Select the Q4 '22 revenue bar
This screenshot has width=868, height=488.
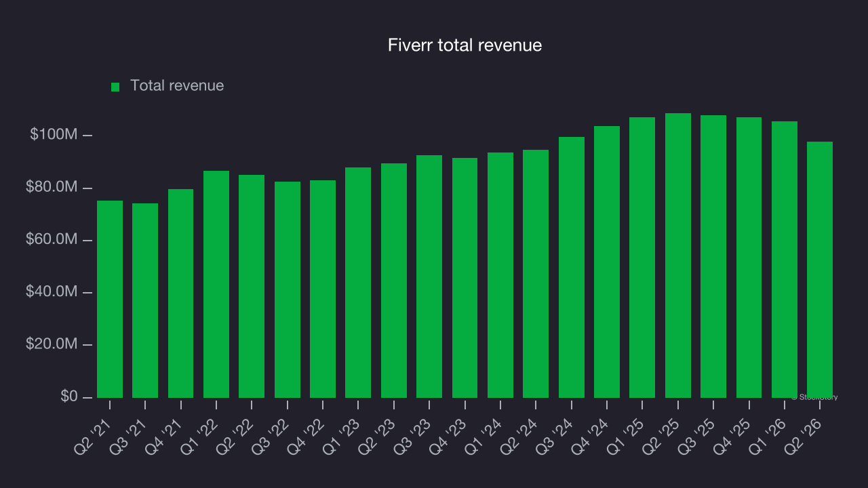(323, 289)
